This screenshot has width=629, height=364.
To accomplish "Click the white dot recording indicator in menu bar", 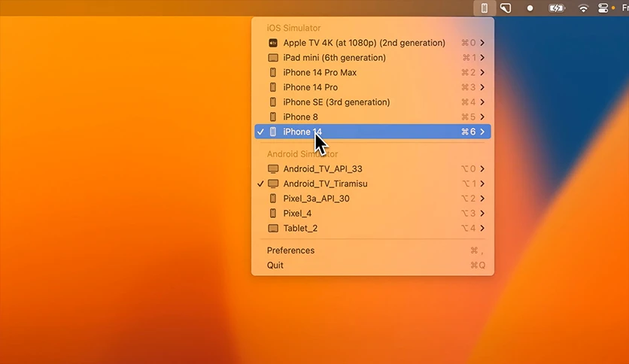I will (x=530, y=8).
